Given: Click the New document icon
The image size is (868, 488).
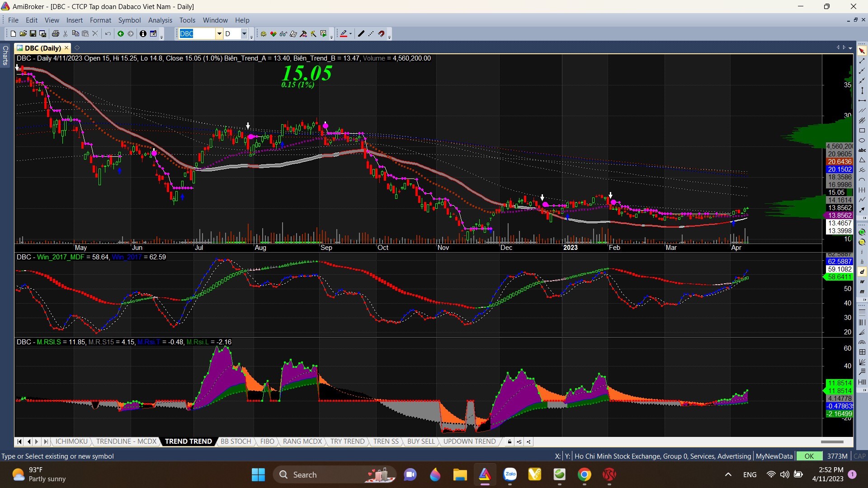Looking at the screenshot, I should coord(13,34).
